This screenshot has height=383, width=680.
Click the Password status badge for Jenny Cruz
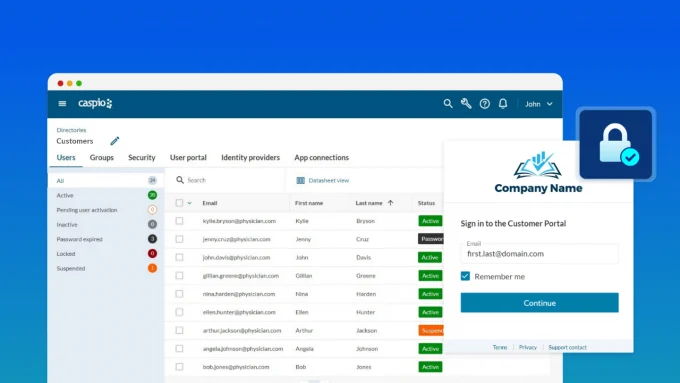click(431, 239)
